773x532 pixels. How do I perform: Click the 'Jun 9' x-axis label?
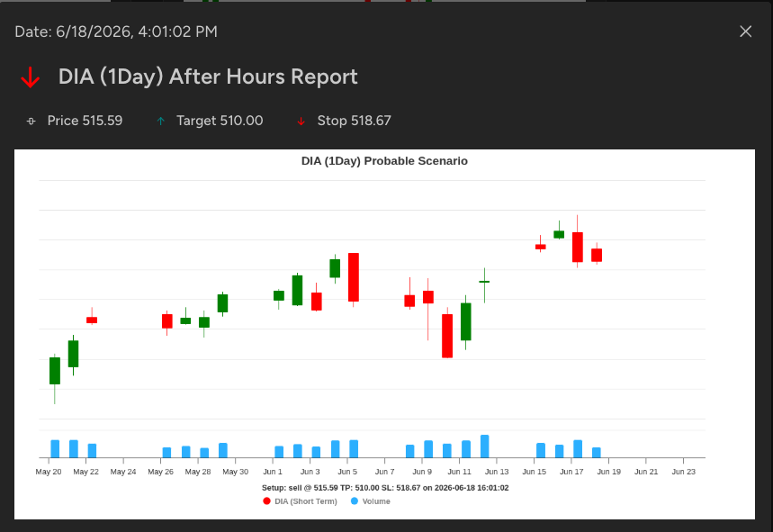tap(422, 472)
